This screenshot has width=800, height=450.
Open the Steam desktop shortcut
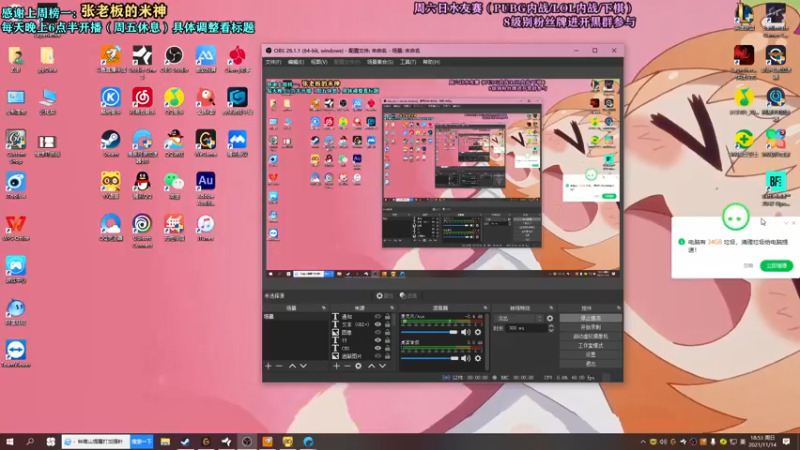(x=110, y=143)
